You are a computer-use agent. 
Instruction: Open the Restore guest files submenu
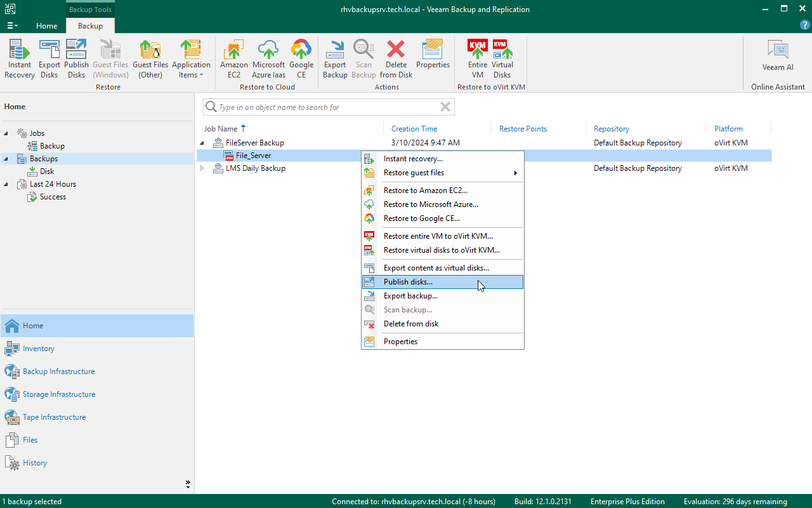(x=443, y=173)
